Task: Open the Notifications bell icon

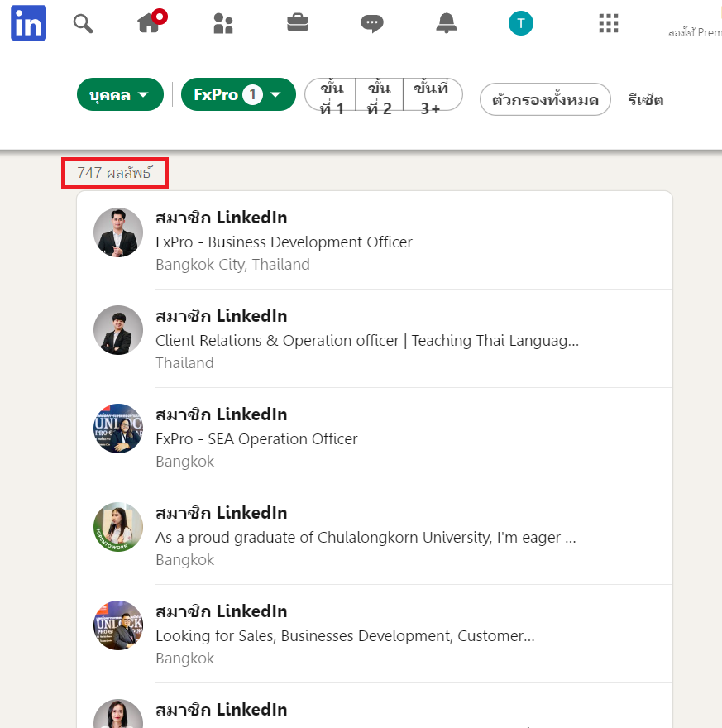Action: pyautogui.click(x=447, y=23)
